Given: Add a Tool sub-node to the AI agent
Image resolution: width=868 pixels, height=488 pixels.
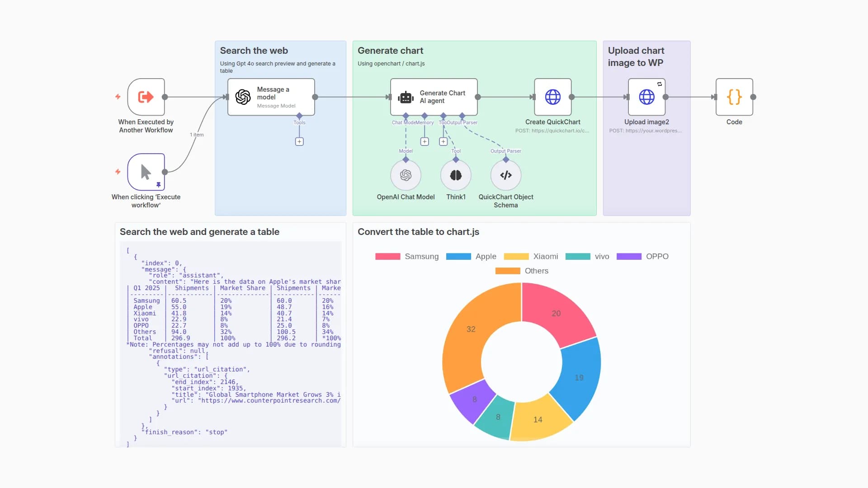Looking at the screenshot, I should click(443, 141).
